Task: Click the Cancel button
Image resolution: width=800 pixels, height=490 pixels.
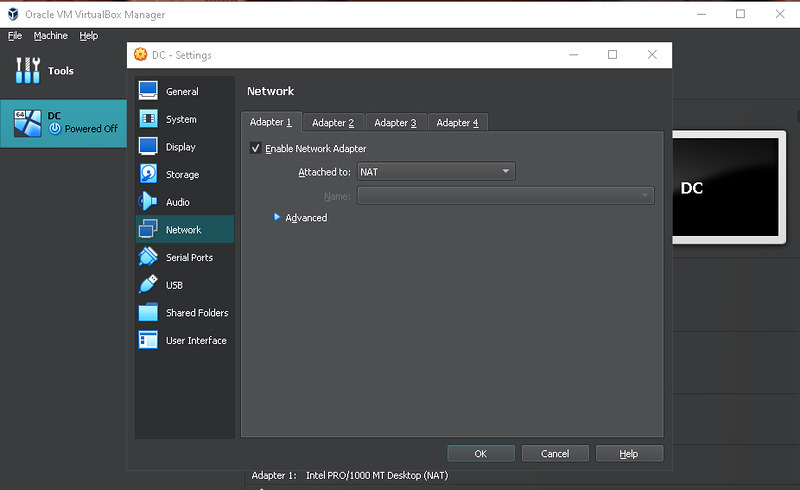Action: coord(555,453)
